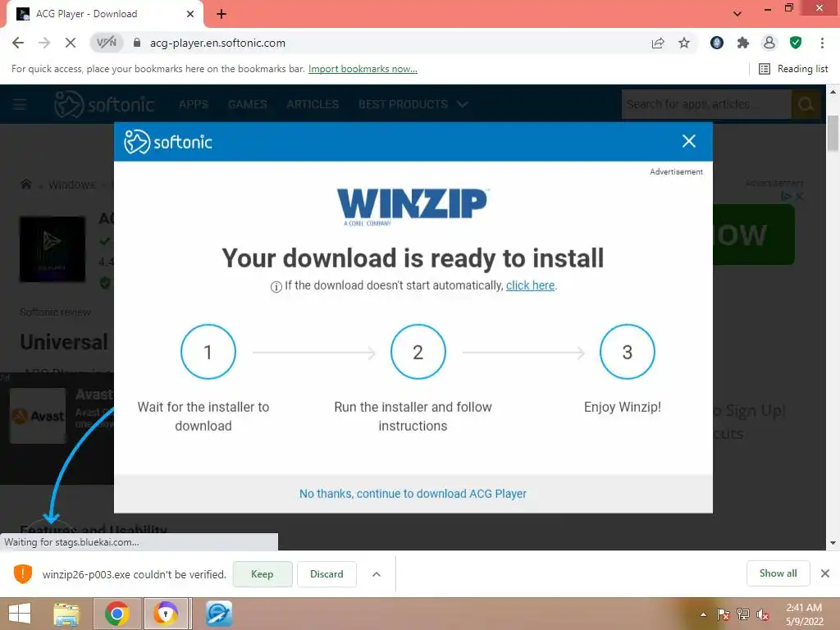The image size is (840, 630).
Task: Click Show all downloads
Action: coord(778,573)
